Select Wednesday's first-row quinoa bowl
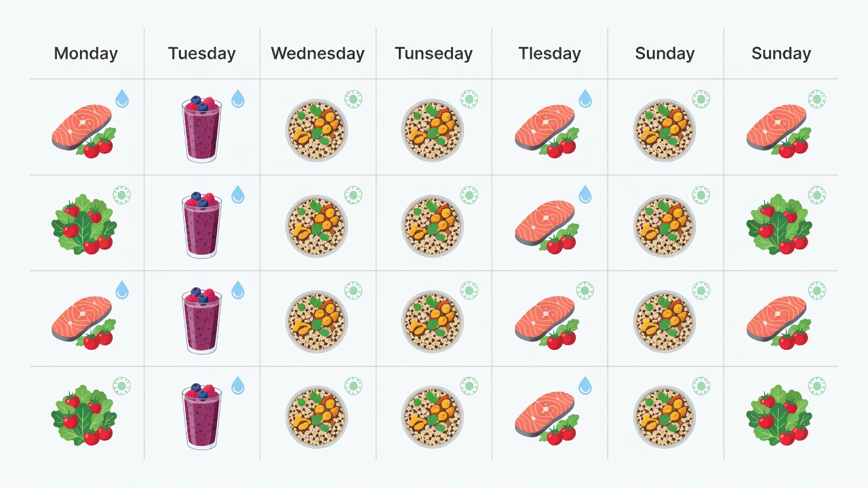The height and width of the screenshot is (488, 868). 317,130
